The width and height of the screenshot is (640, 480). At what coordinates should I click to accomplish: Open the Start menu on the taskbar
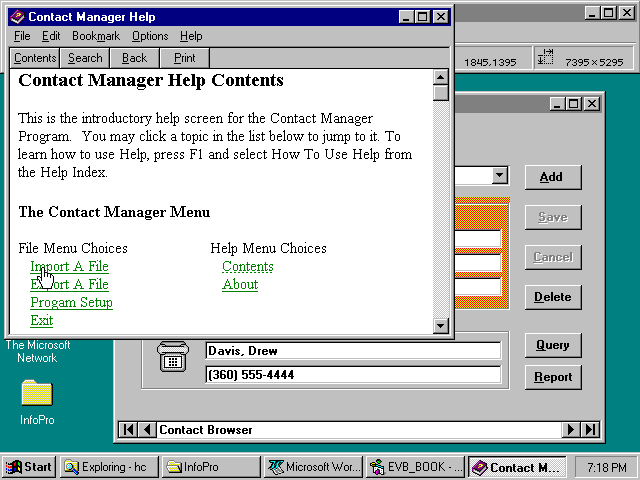click(29, 467)
